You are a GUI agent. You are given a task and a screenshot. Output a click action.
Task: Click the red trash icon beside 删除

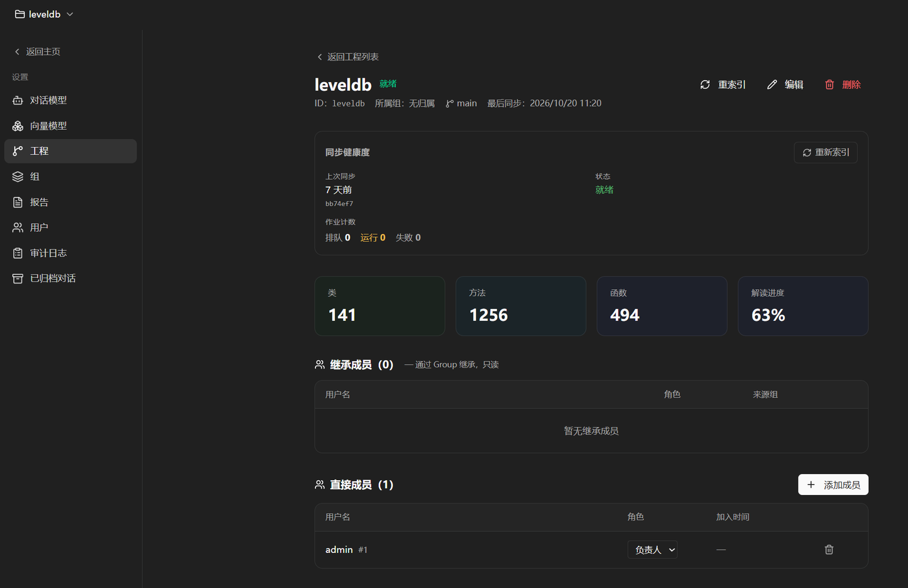830,84
